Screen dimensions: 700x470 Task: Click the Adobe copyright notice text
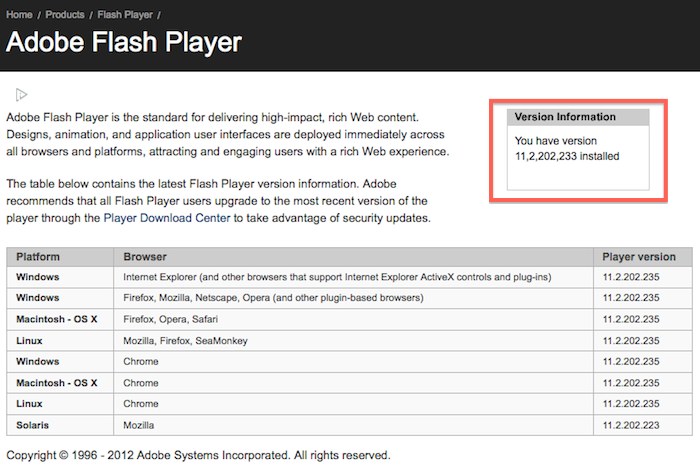point(198,455)
